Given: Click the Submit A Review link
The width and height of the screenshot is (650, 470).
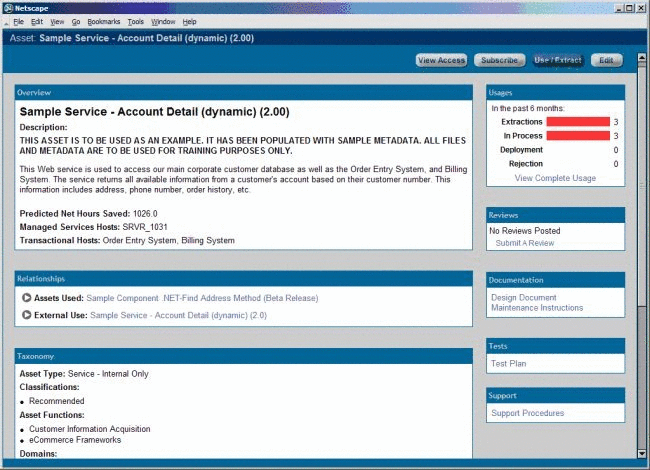Looking at the screenshot, I should [525, 243].
